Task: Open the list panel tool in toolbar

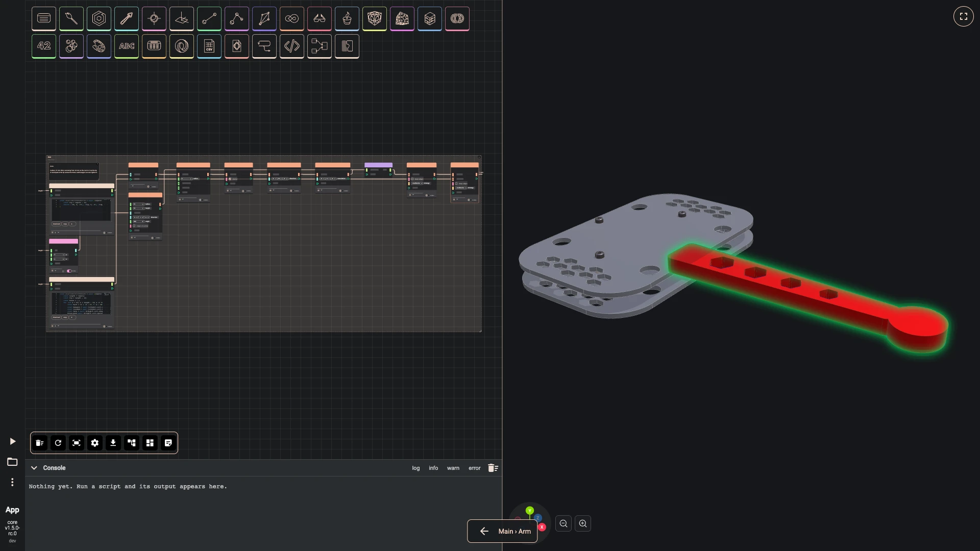Action: click(44, 19)
